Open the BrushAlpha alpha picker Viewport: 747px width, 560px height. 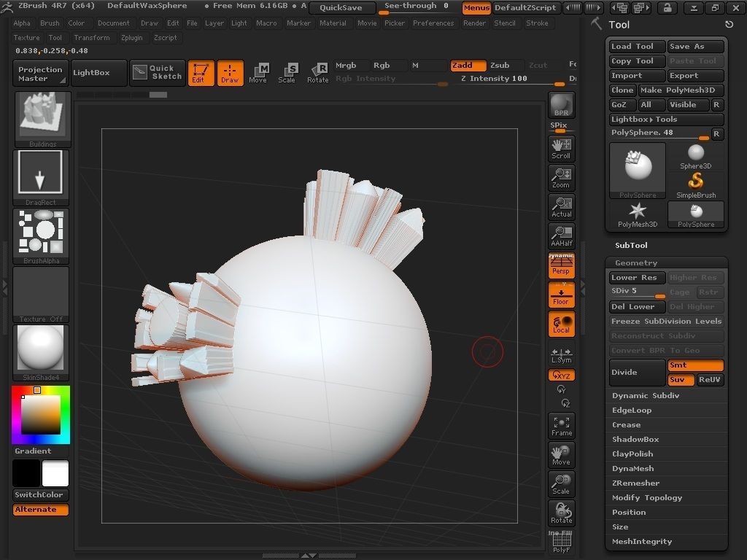(41, 236)
